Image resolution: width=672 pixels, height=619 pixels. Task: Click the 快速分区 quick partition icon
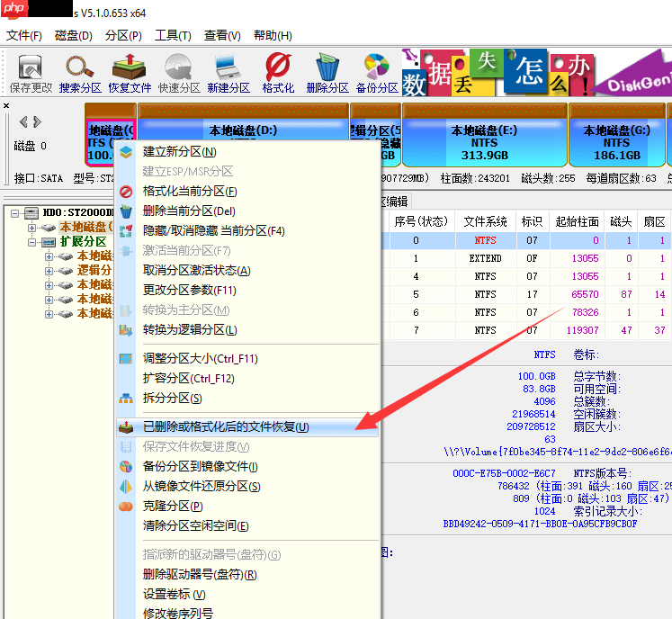[179, 72]
